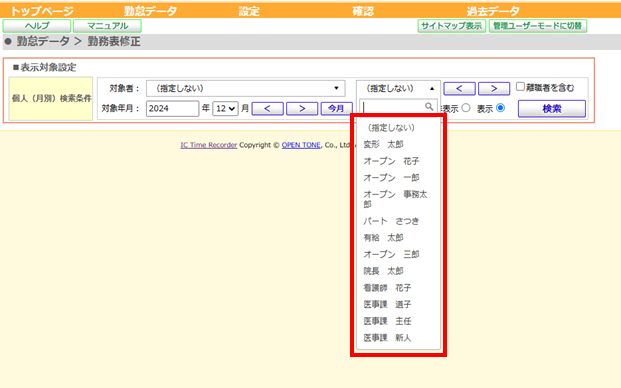Click the magnifier icon in dropdown search

point(429,107)
